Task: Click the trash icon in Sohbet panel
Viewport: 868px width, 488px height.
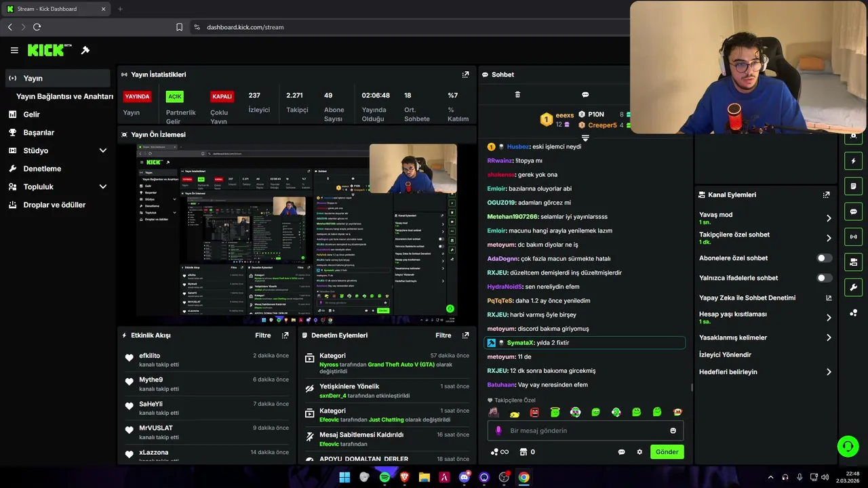Action: coord(517,95)
